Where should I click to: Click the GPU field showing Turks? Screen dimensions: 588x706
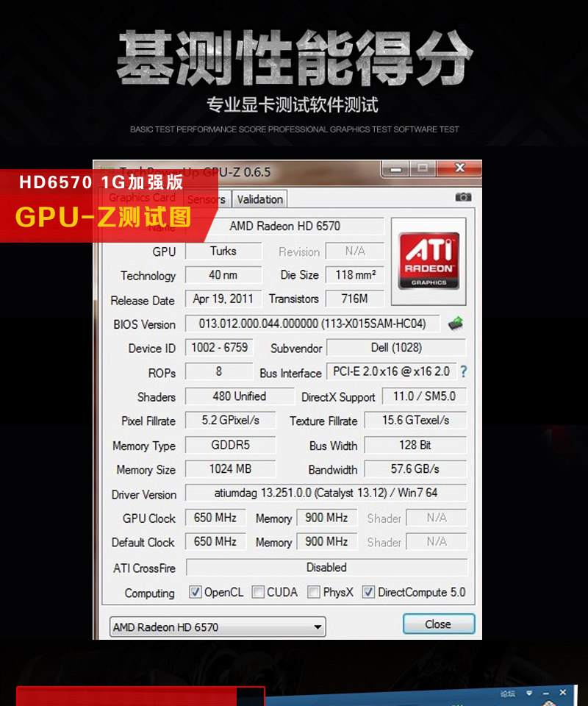(x=223, y=251)
